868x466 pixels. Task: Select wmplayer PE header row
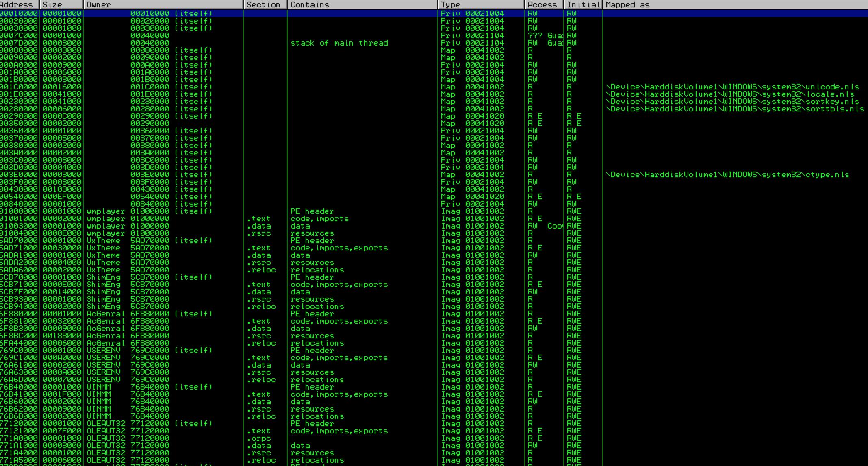click(x=312, y=211)
